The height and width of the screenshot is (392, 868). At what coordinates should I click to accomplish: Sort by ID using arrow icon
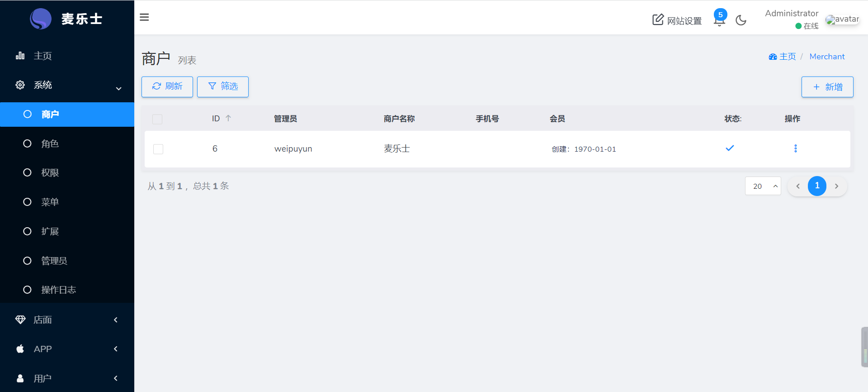tap(228, 118)
